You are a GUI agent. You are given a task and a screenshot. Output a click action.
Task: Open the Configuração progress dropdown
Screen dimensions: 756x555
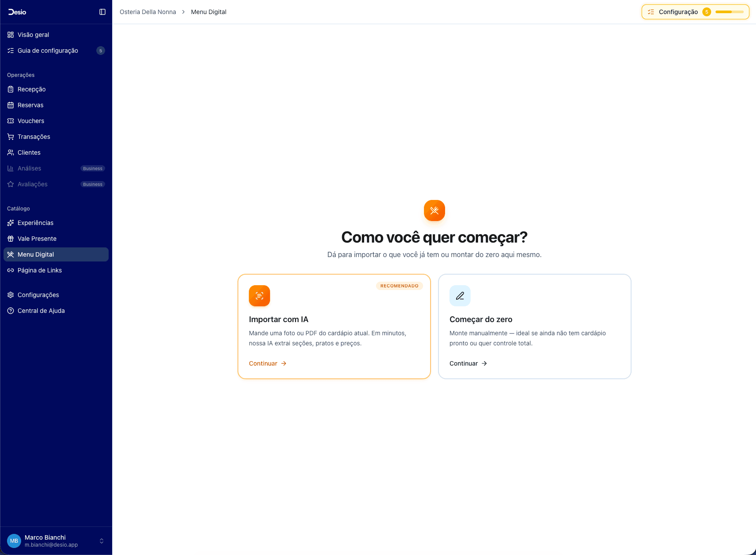678,12
